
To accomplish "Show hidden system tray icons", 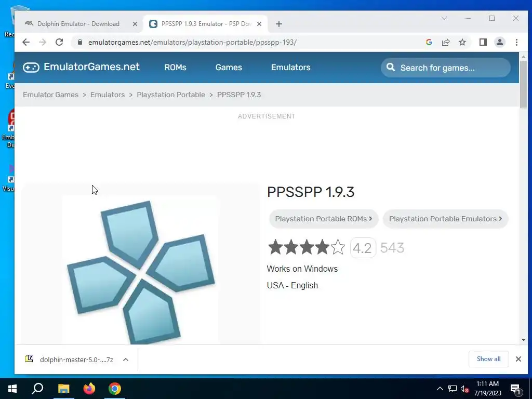I will coord(440,389).
